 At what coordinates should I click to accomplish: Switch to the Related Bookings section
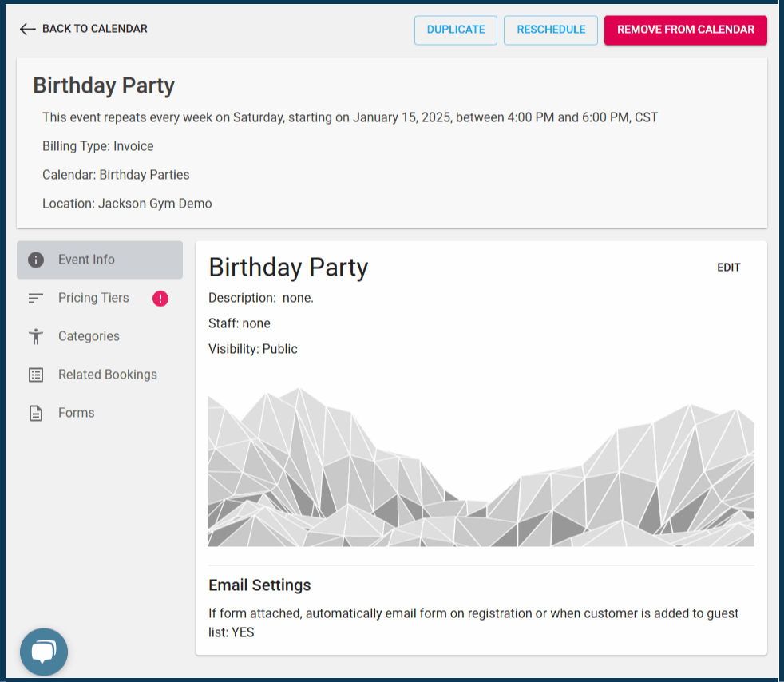108,375
